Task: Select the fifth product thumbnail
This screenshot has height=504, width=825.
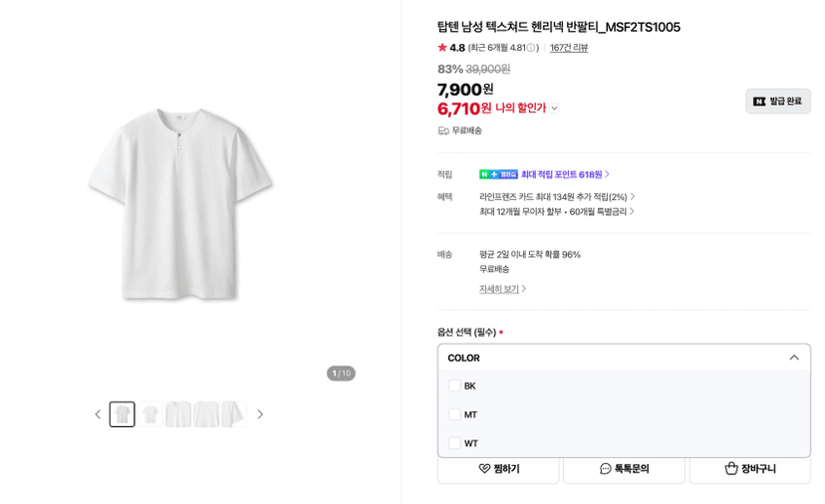Action: [x=233, y=414]
